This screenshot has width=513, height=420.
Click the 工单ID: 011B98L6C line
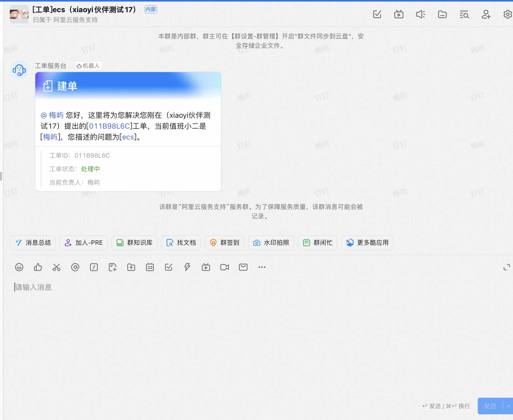pyautogui.click(x=80, y=156)
